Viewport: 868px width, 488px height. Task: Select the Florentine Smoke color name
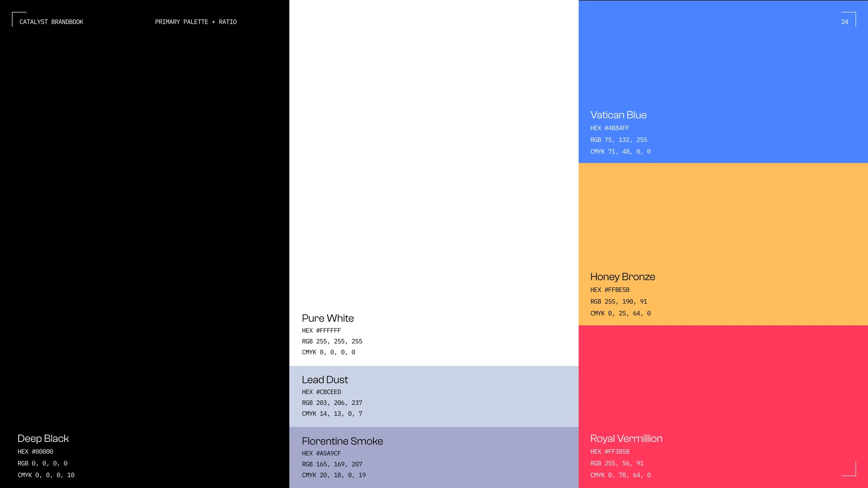tap(342, 441)
